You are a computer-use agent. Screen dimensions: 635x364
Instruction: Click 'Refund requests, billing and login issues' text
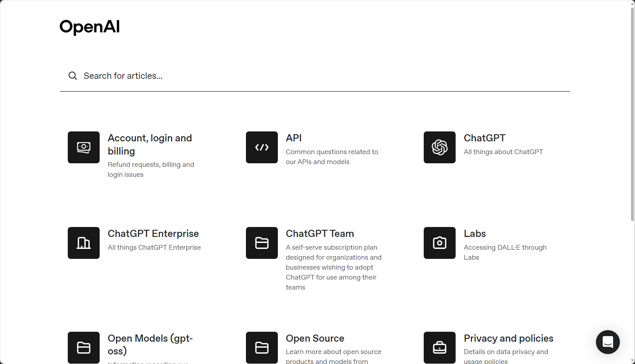pyautogui.click(x=151, y=170)
